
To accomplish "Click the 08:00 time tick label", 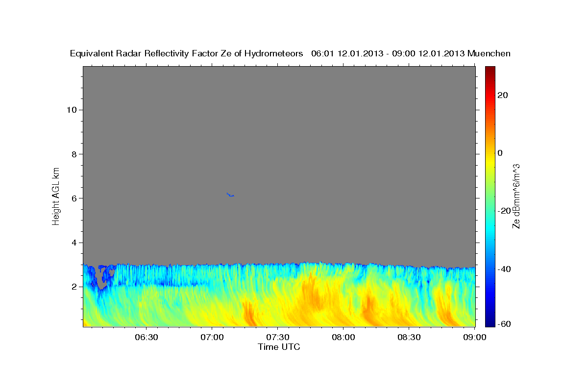I will click(343, 337).
